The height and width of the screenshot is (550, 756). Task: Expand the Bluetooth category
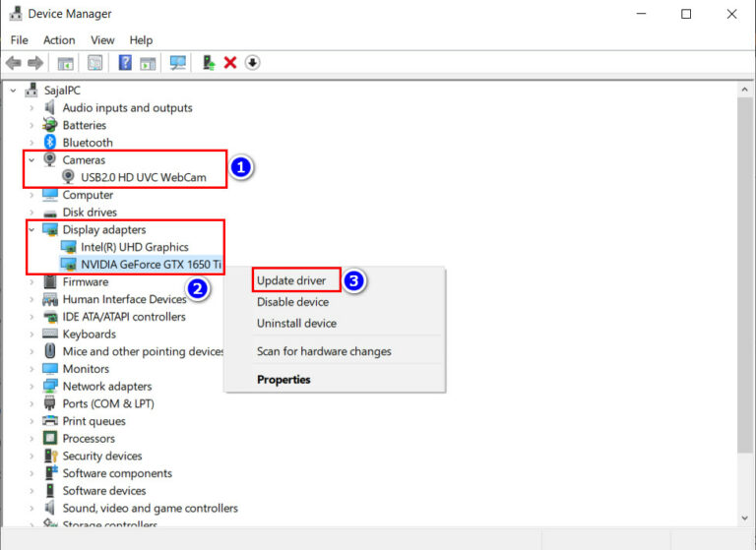click(x=31, y=143)
